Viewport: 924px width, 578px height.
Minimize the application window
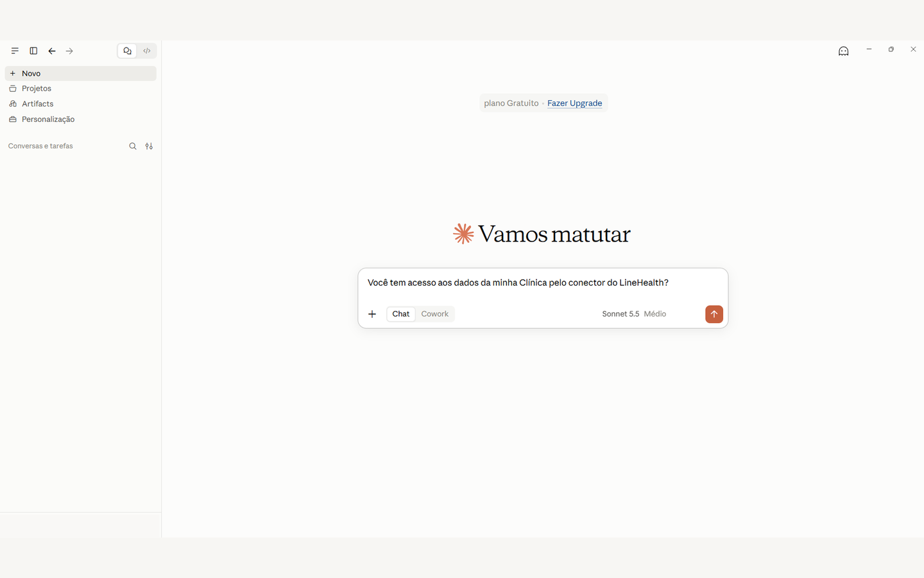coord(869,49)
